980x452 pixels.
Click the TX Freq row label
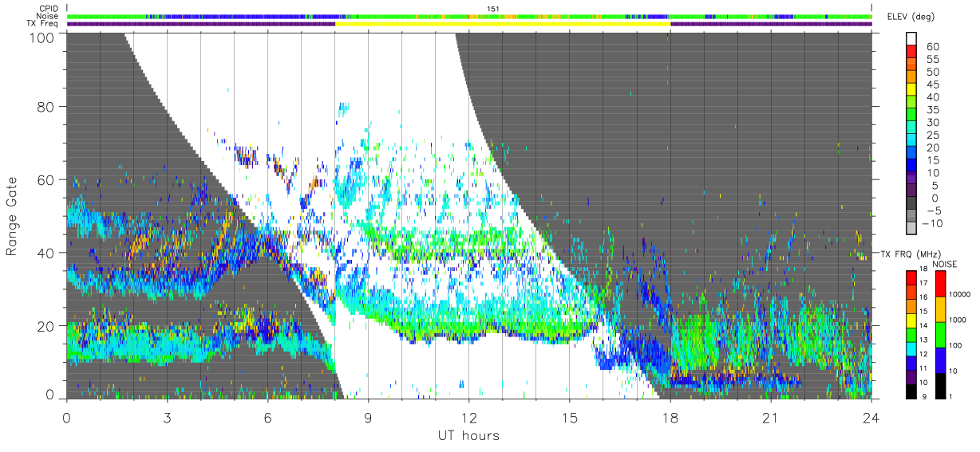coord(43,23)
